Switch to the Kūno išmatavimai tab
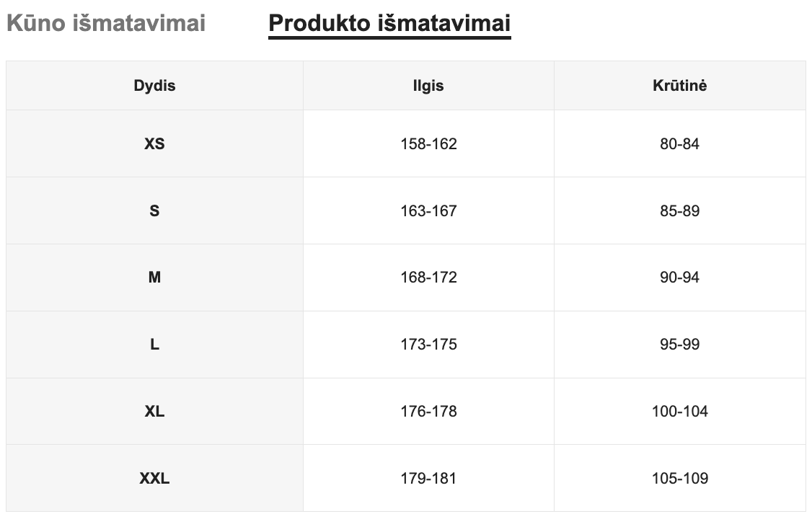Viewport: 812px width, 519px height. [106, 23]
